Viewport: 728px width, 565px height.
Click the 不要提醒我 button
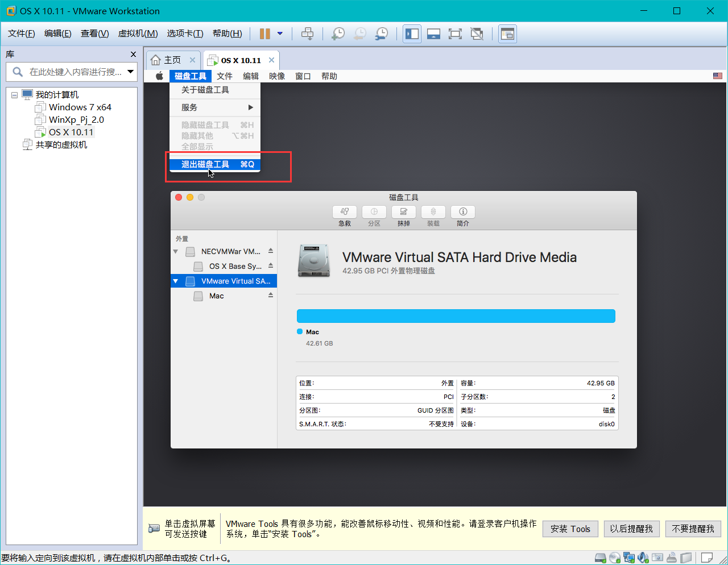coord(693,529)
